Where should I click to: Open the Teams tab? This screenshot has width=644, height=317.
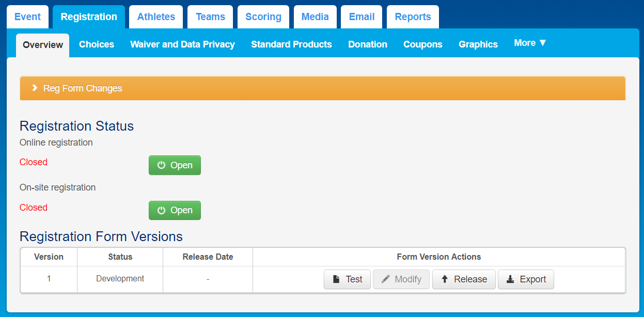[210, 17]
